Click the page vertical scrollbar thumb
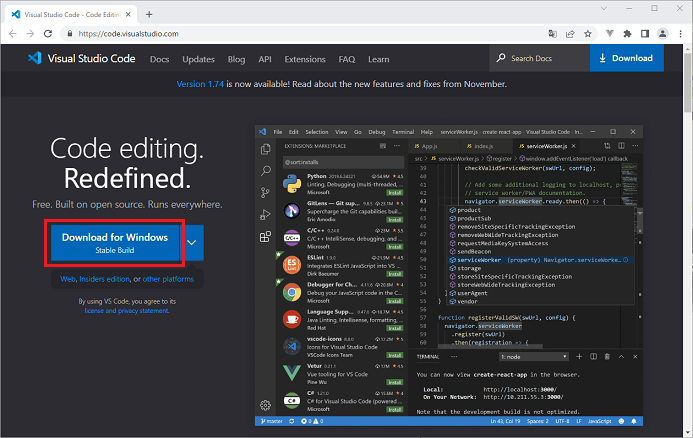693x438 pixels. click(688, 83)
